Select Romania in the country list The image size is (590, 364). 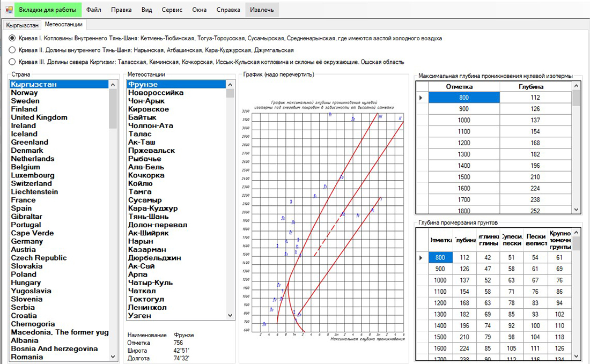coord(59,357)
